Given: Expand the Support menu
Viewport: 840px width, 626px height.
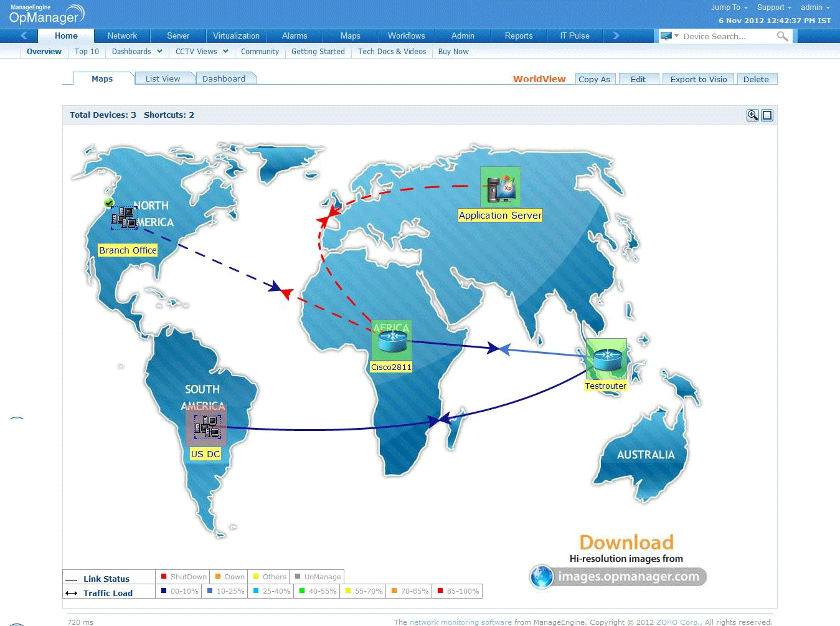Looking at the screenshot, I should 774,7.
